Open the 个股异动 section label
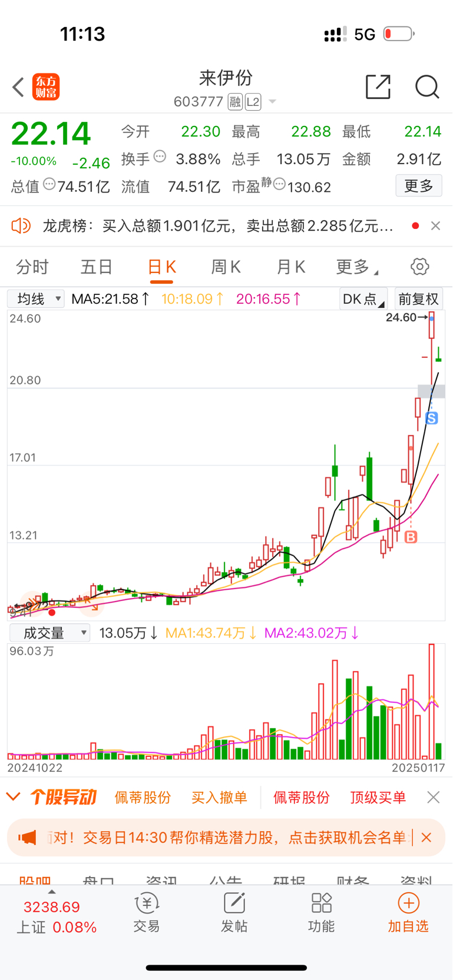The height and width of the screenshot is (980, 453). [63, 797]
